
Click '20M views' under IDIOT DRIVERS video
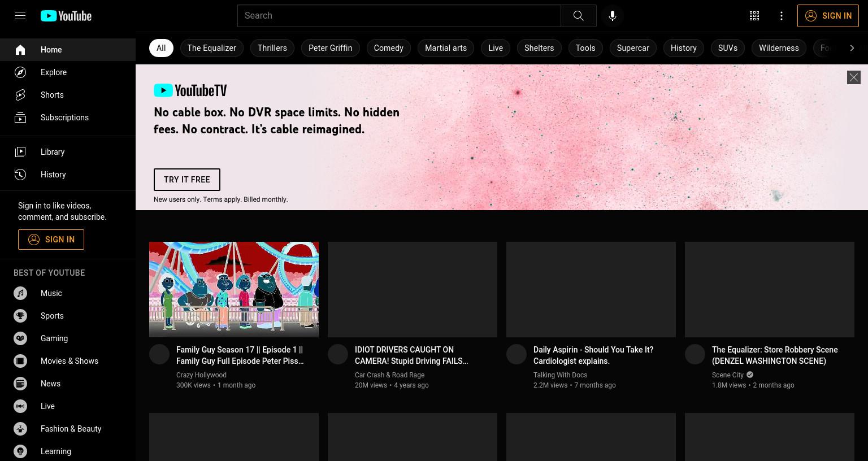(371, 385)
